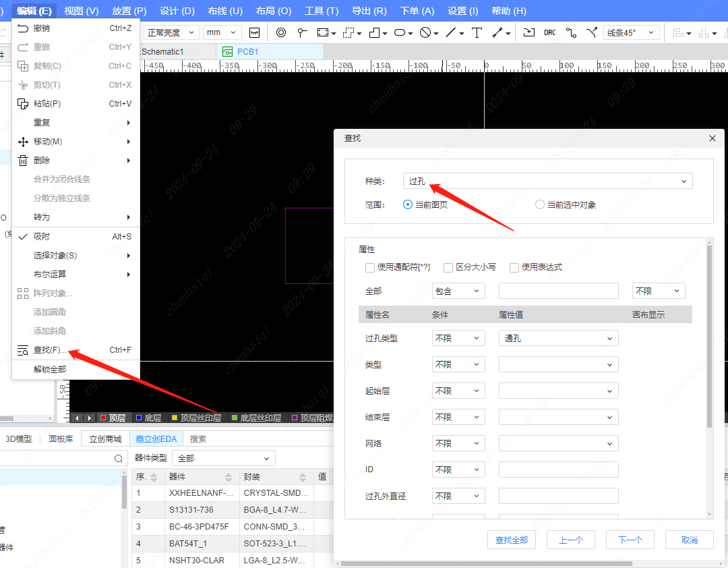The height and width of the screenshot is (568, 728).
Task: Choose 查找(F)... from the edit menu
Action: pos(51,350)
